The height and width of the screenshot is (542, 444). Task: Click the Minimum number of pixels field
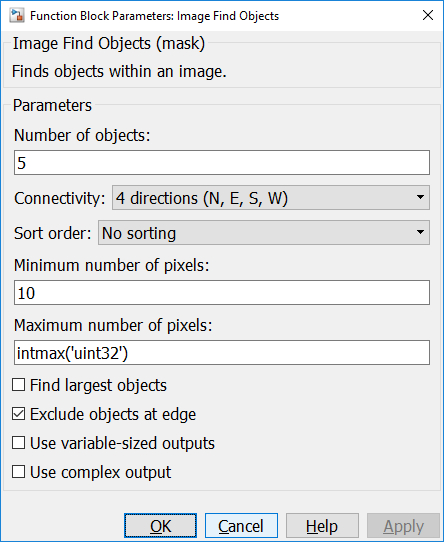pos(222,293)
